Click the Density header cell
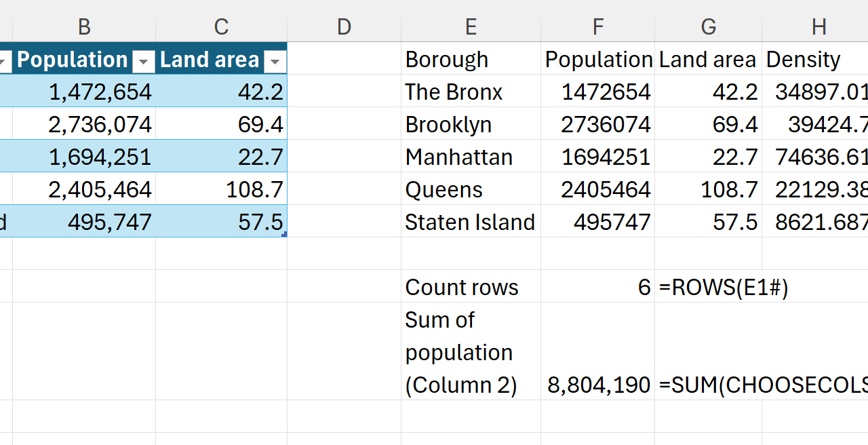 click(804, 60)
